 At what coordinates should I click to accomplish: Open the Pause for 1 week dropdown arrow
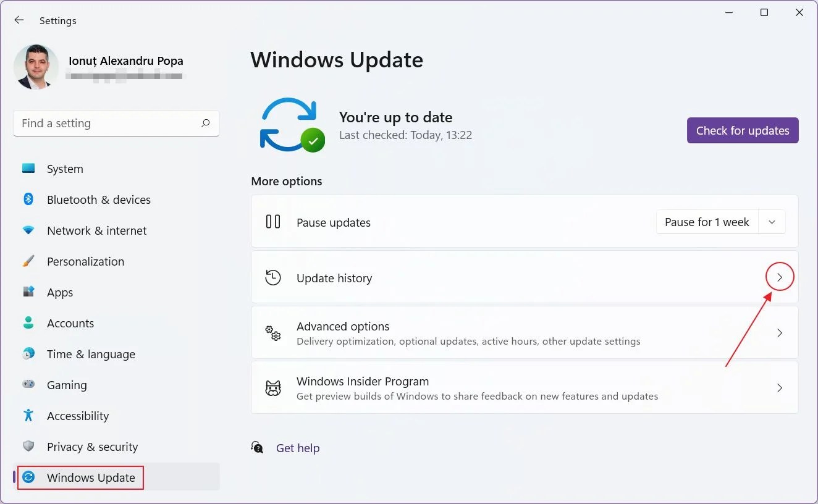pyautogui.click(x=771, y=222)
